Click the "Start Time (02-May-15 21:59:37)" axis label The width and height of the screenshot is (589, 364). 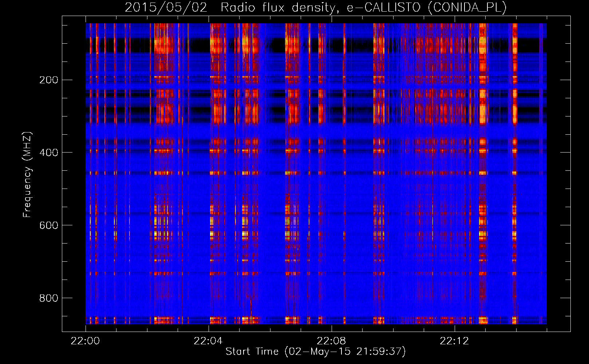click(x=316, y=352)
